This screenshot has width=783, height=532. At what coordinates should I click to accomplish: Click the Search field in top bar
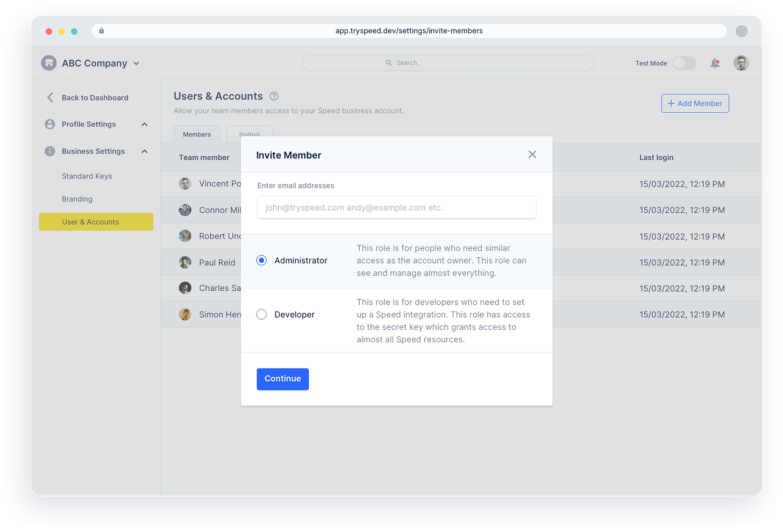[448, 63]
